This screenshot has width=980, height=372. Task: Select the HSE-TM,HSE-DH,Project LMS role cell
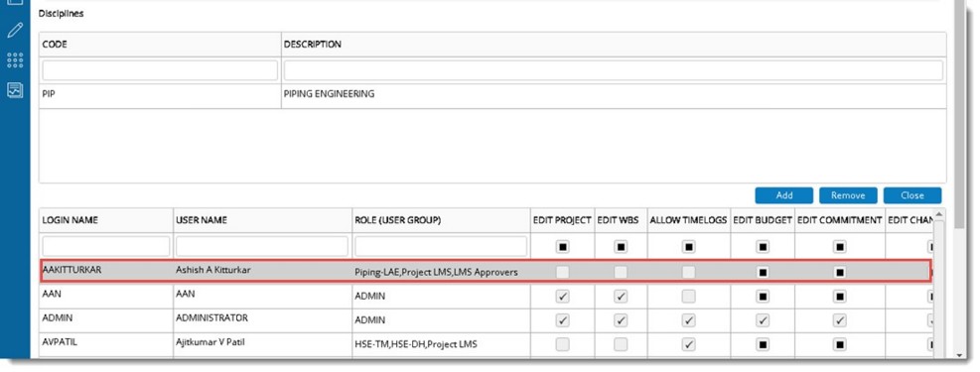[x=441, y=344]
